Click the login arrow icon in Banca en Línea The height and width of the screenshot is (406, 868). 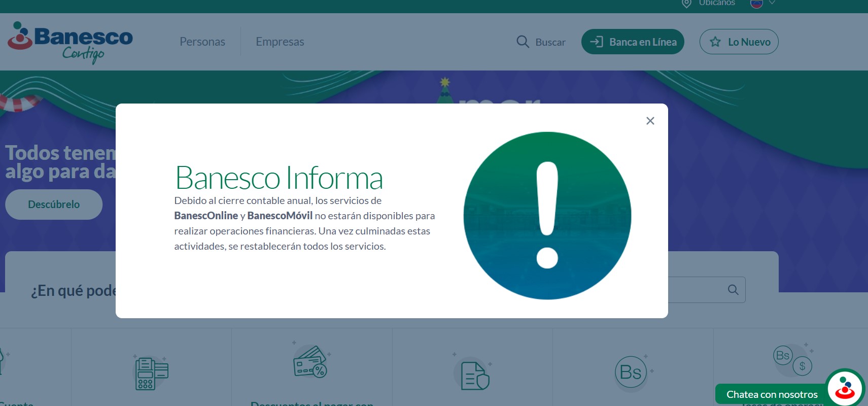(x=597, y=42)
